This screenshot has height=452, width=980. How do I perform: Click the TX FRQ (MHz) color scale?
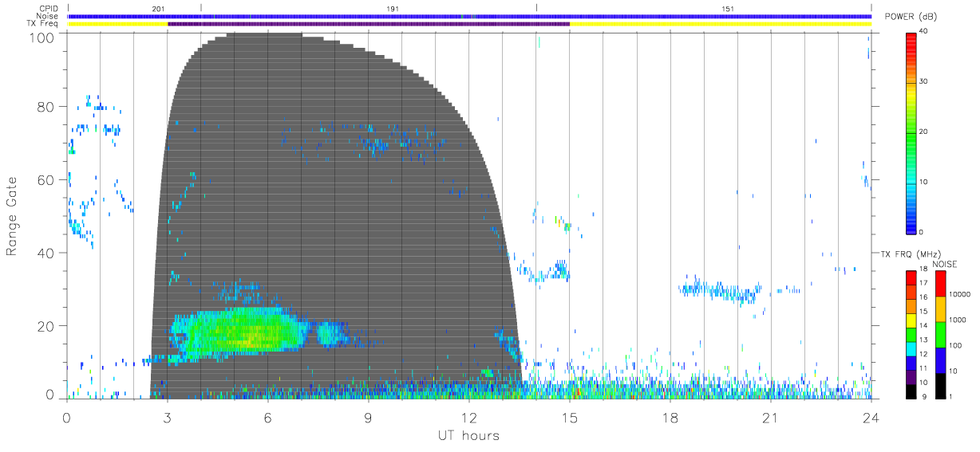[911, 334]
